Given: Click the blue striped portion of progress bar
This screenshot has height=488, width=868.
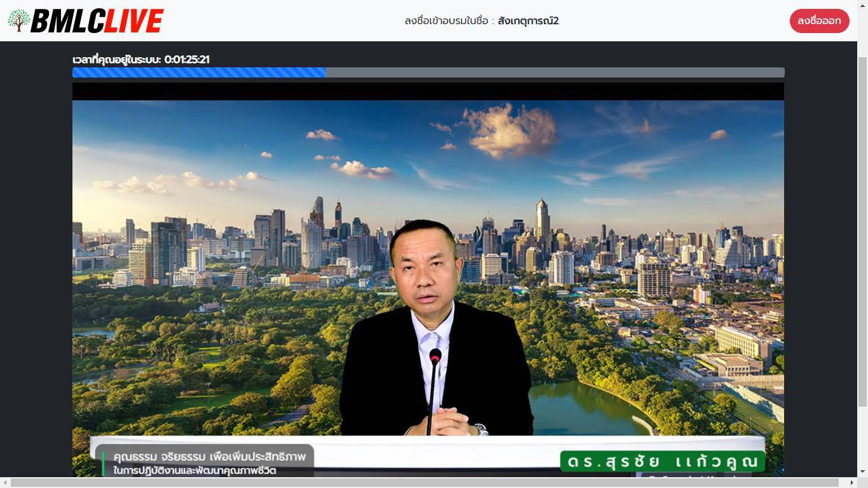Looking at the screenshot, I should click(198, 72).
